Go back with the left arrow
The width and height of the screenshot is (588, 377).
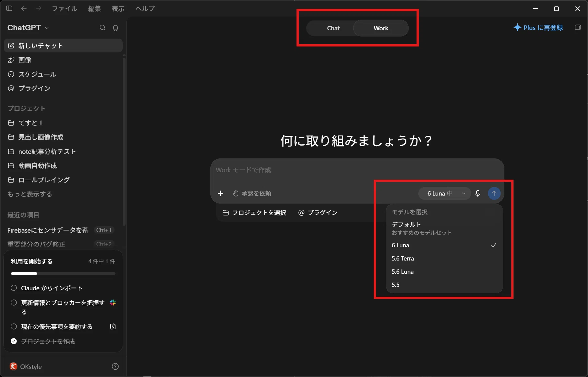[x=24, y=8]
